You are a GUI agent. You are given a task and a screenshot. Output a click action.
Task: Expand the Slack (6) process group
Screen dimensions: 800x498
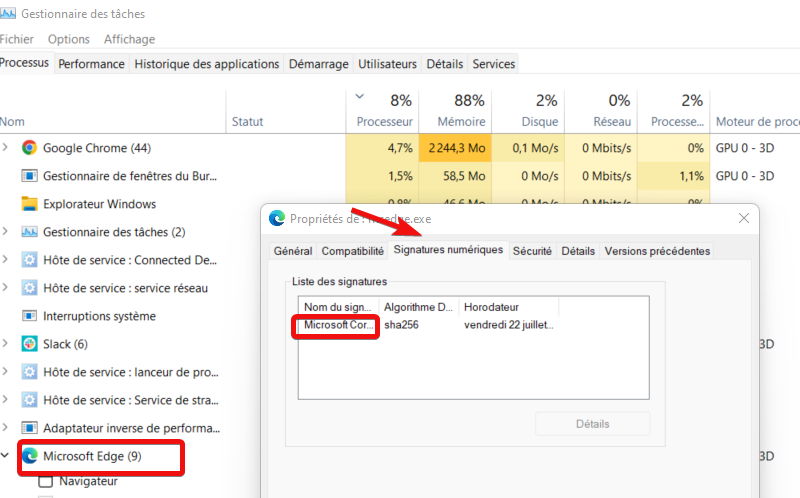pyautogui.click(x=5, y=344)
